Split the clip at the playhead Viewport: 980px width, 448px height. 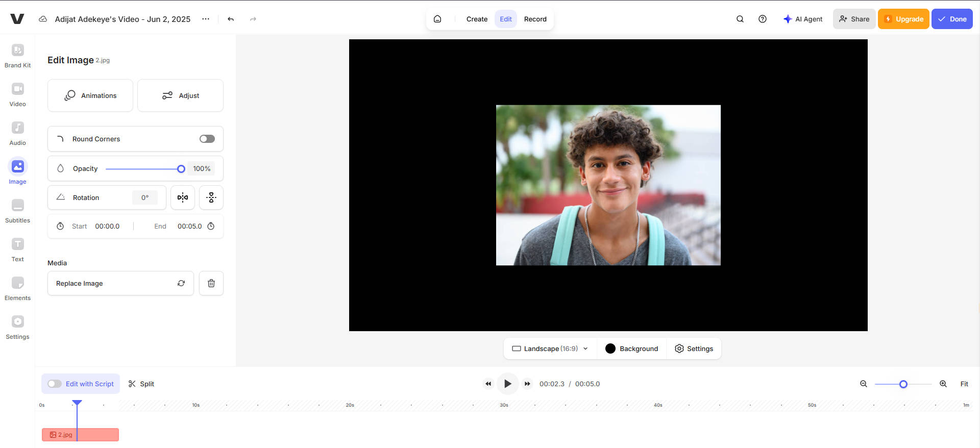coord(141,384)
